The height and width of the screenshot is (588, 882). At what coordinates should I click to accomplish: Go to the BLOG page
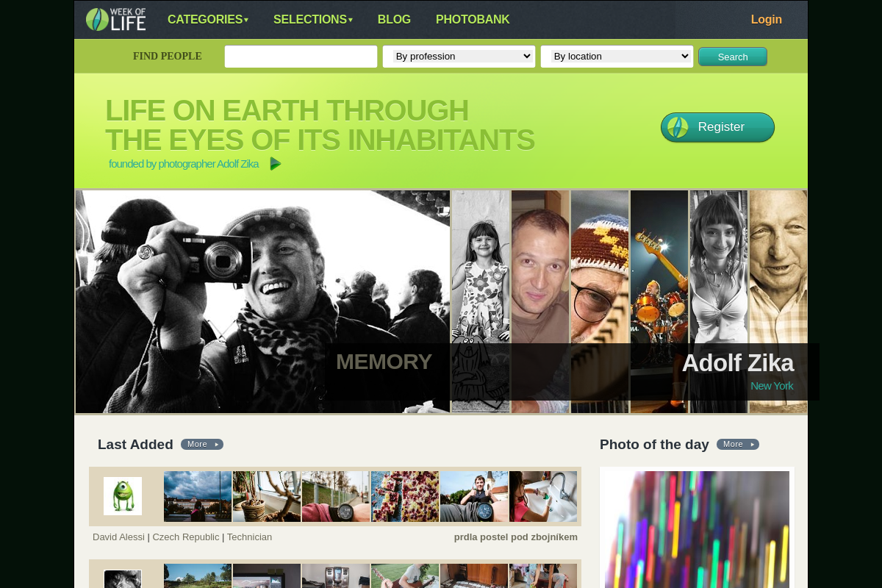click(394, 20)
